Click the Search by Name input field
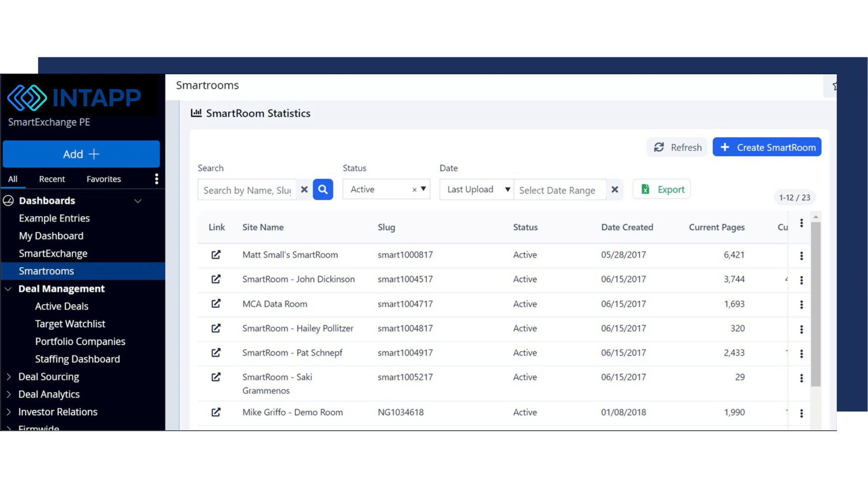Viewport: 868px width, 488px height. point(247,190)
